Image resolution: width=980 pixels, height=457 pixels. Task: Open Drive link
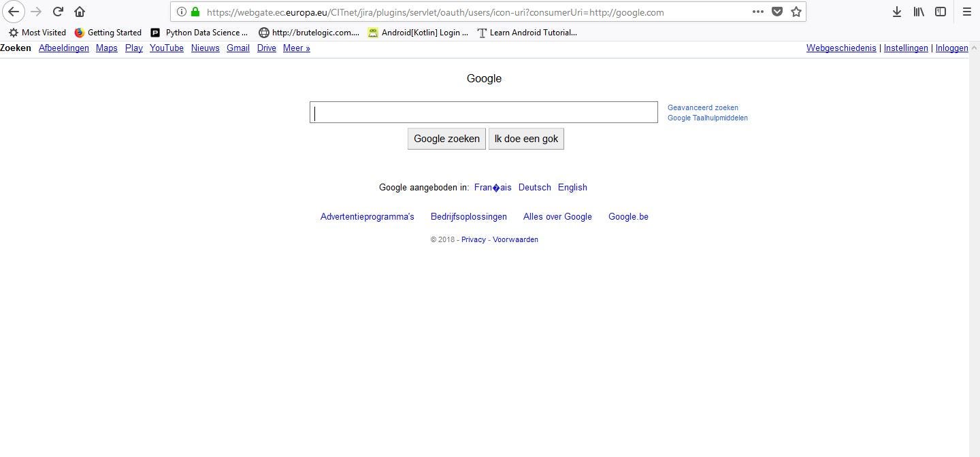267,48
